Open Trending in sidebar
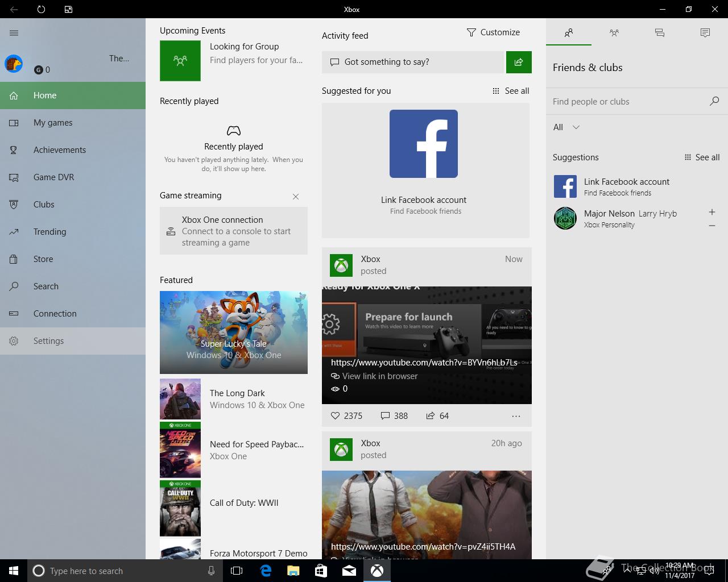728x582 pixels. 73,232
